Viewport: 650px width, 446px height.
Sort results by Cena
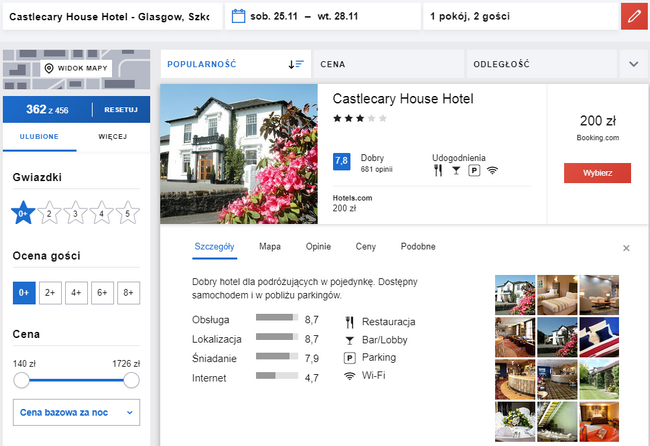[388, 64]
